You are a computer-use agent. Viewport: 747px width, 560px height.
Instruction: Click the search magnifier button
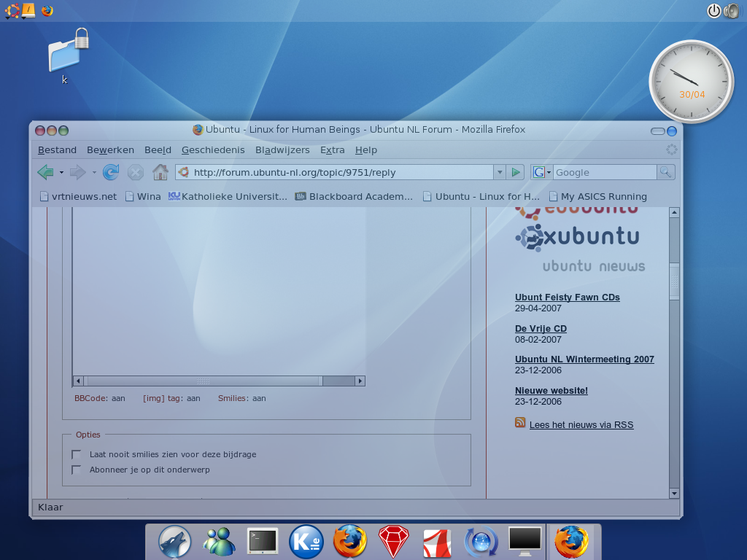[x=665, y=172]
